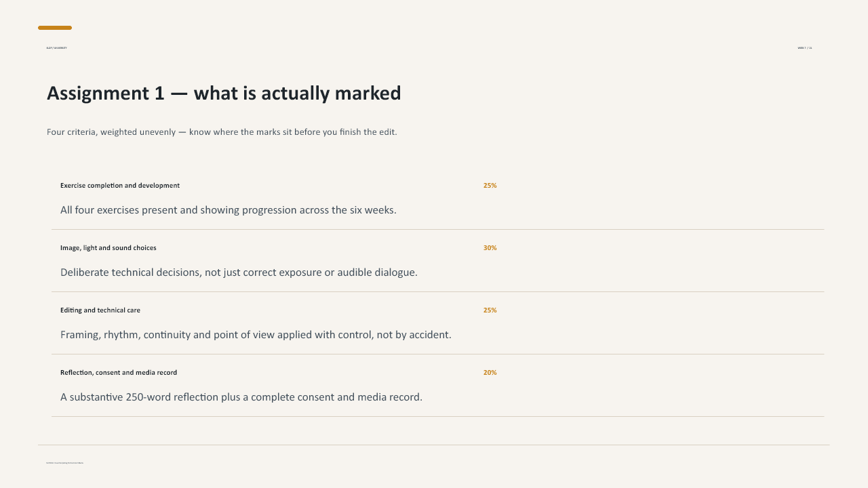Click the 'Four criteria, weighted unevenly' subtitle
This screenshot has height=488, width=868.
222,131
